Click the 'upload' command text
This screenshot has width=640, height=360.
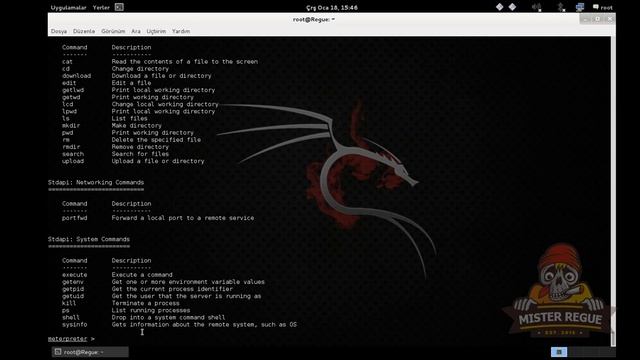pyautogui.click(x=73, y=161)
